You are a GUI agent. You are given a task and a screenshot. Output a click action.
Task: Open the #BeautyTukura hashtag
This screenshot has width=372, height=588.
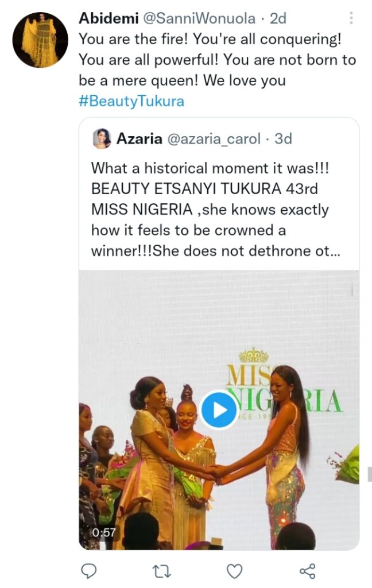[131, 101]
